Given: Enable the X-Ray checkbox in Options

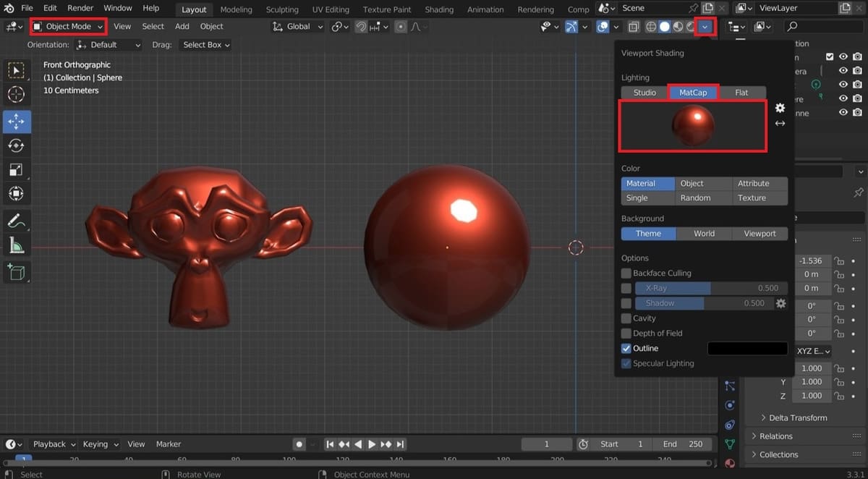Looking at the screenshot, I should tap(626, 288).
